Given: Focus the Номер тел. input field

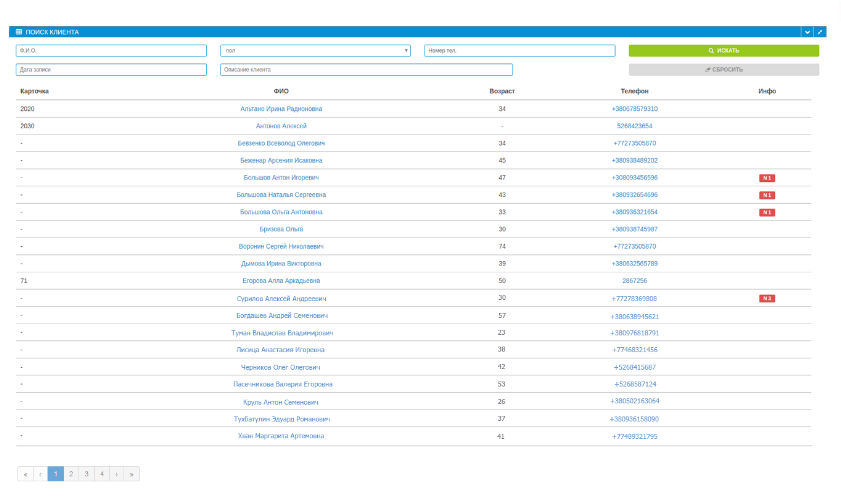Looking at the screenshot, I should point(519,51).
